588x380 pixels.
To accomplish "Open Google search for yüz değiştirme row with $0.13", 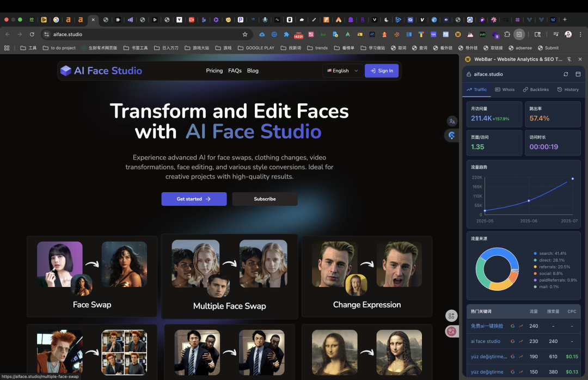I will 513,372.
